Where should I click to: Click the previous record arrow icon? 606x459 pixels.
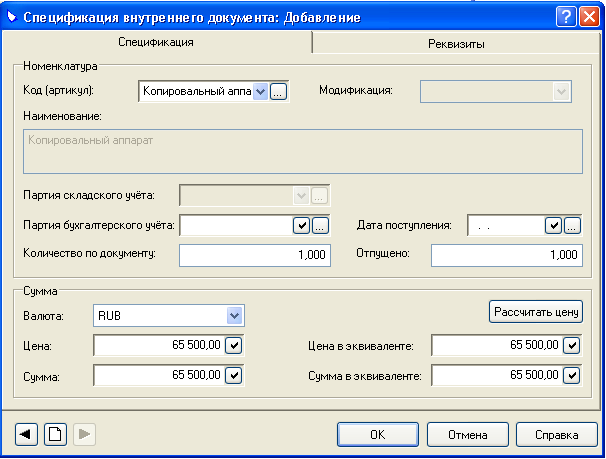click(26, 434)
